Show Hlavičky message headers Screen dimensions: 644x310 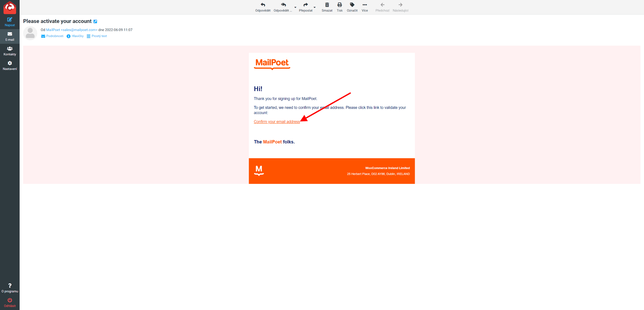[75, 36]
